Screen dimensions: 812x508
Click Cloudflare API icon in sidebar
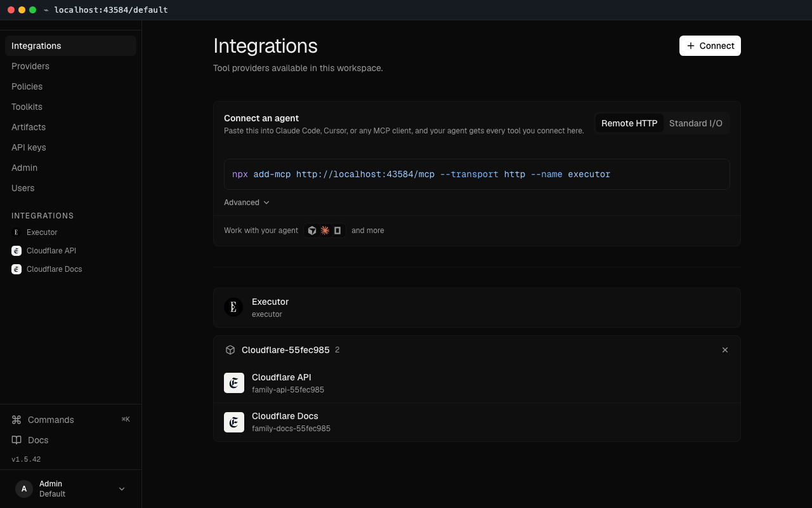(x=16, y=251)
